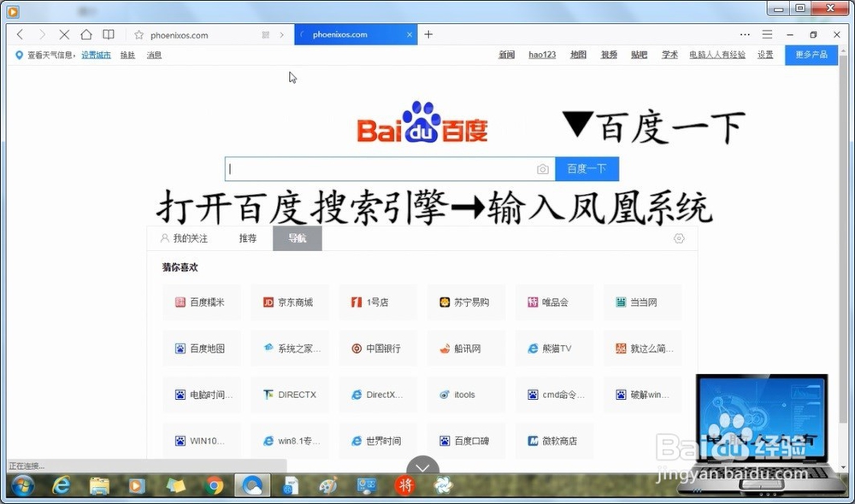Open the 百度地图 shortcut
Screen dimensions: 855x504
pyautogui.click(x=201, y=349)
